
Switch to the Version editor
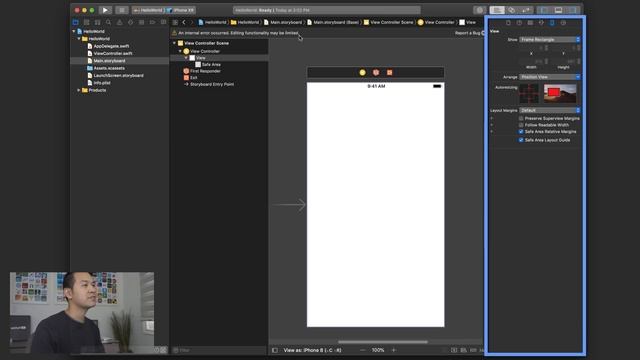point(526,10)
